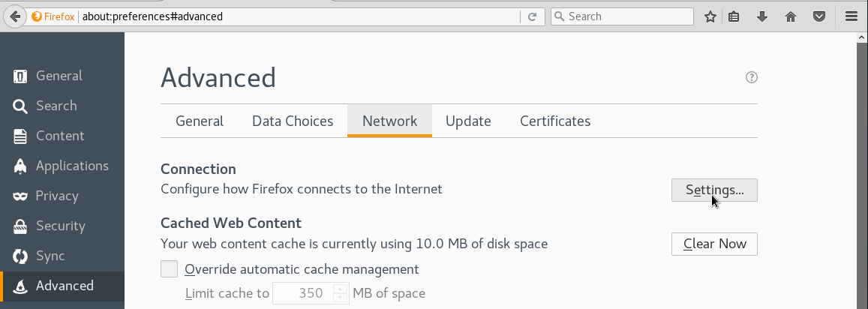Open Connection Settings button

point(714,190)
